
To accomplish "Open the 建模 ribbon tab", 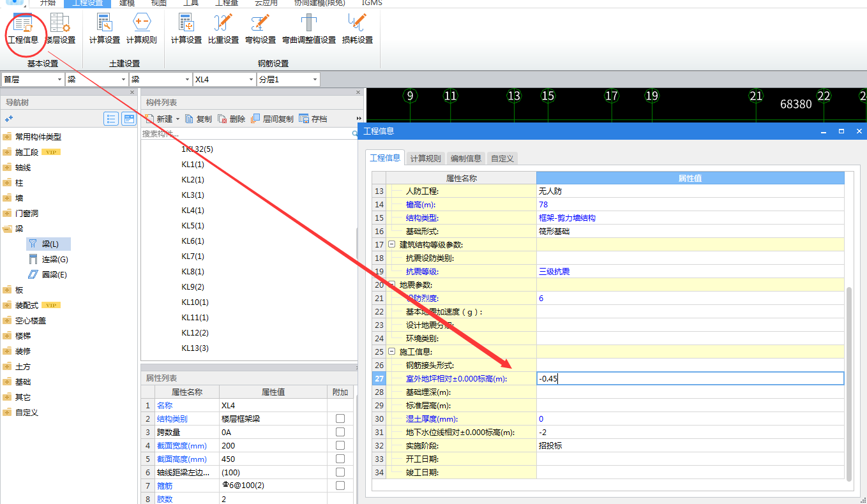I will [x=128, y=3].
